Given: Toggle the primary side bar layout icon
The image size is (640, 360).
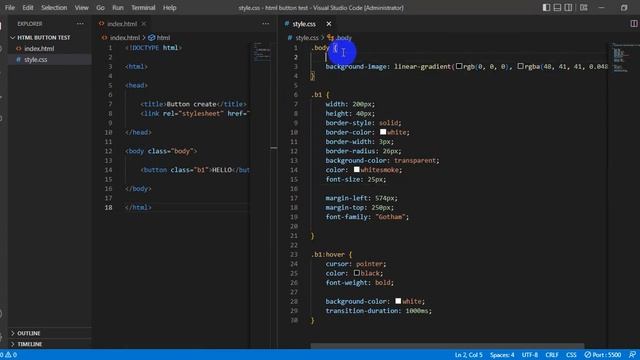Looking at the screenshot, I should coord(546,8).
